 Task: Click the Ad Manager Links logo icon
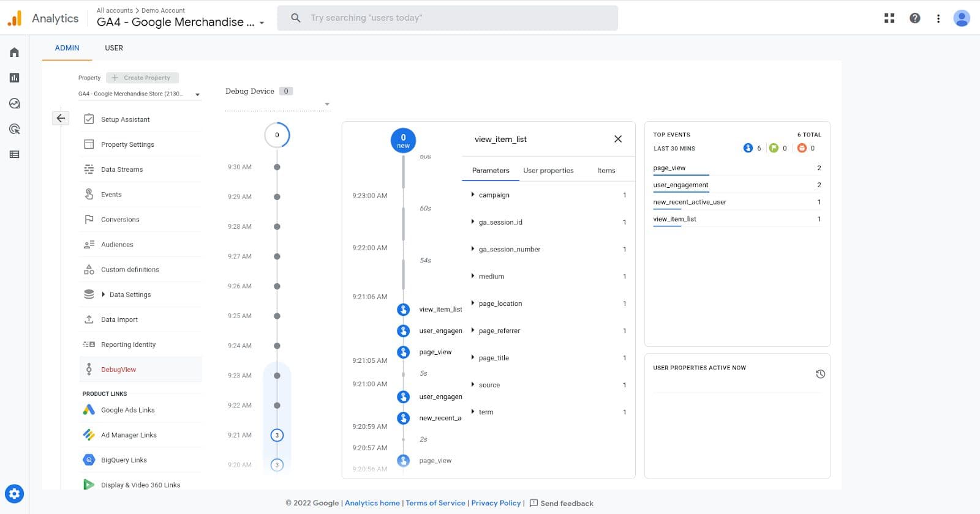89,434
